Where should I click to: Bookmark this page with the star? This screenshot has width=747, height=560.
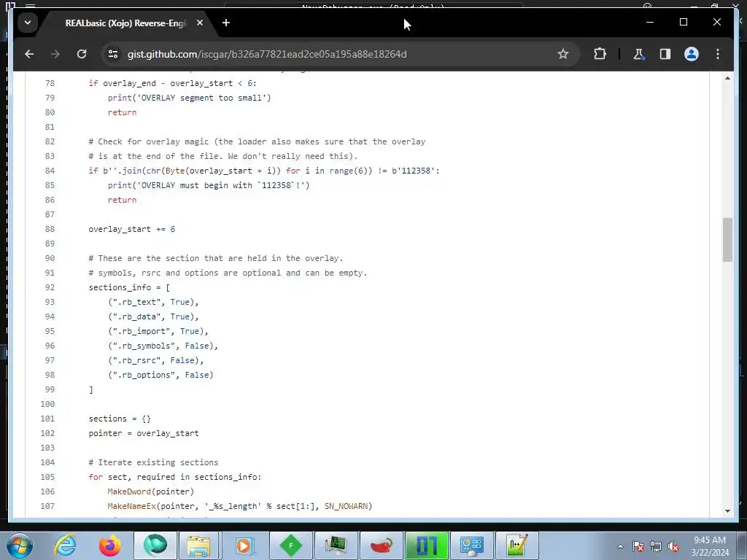[563, 54]
